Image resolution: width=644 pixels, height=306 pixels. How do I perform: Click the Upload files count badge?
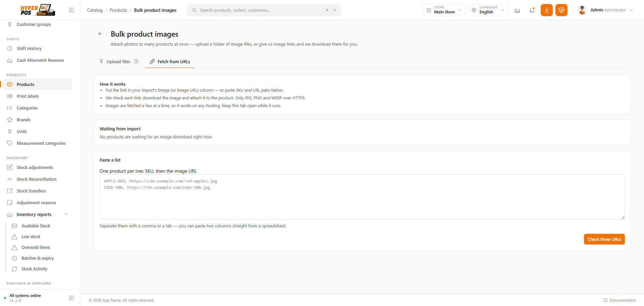(136, 61)
